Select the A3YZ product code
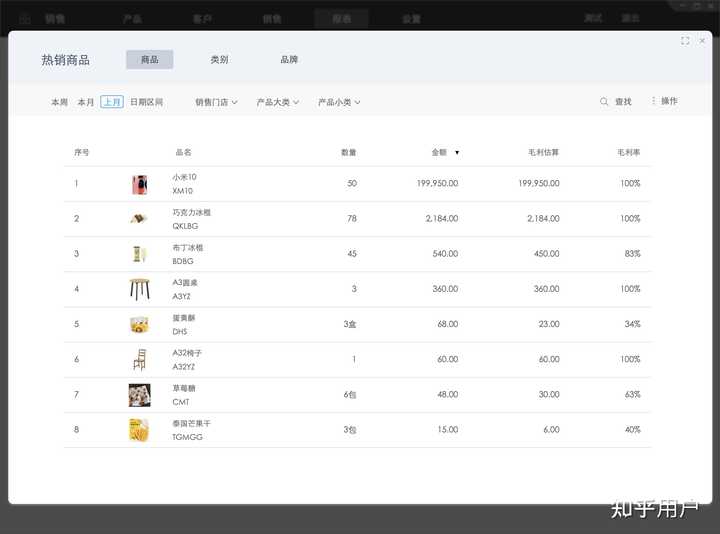The width and height of the screenshot is (720, 534). [x=181, y=297]
